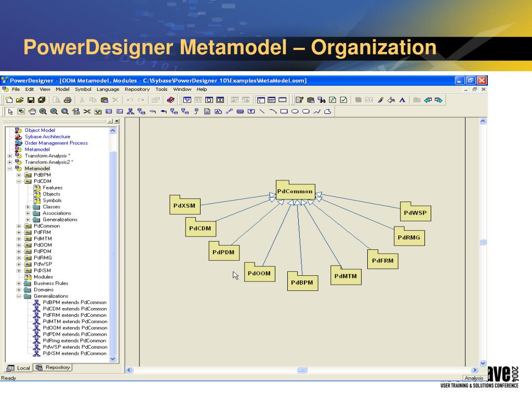Switch to the Repository tab
Viewport: 532px width, 399px height.
point(53,367)
